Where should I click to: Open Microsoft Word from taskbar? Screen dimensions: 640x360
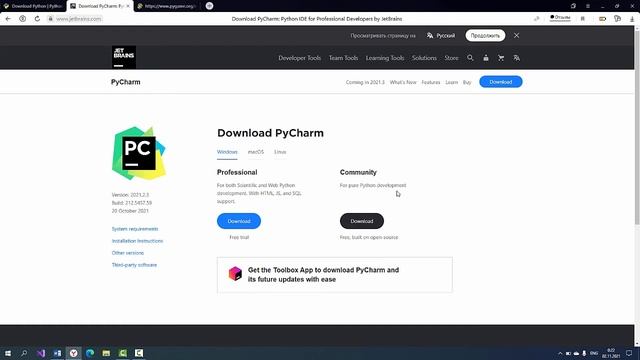[x=57, y=353]
